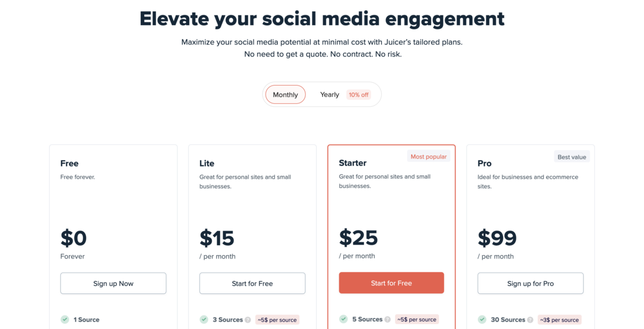Click the Best value badge
The width and height of the screenshot is (644, 329).
572,157
